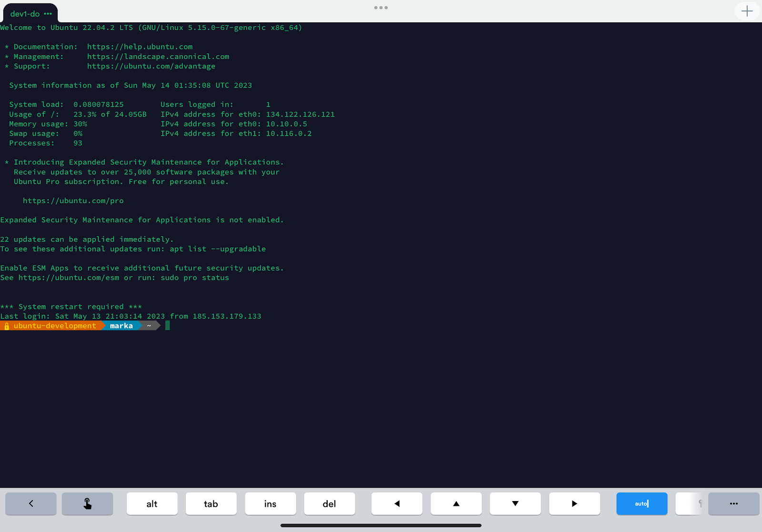
Task: Click the terminal cursor block
Action: pyautogui.click(x=168, y=325)
